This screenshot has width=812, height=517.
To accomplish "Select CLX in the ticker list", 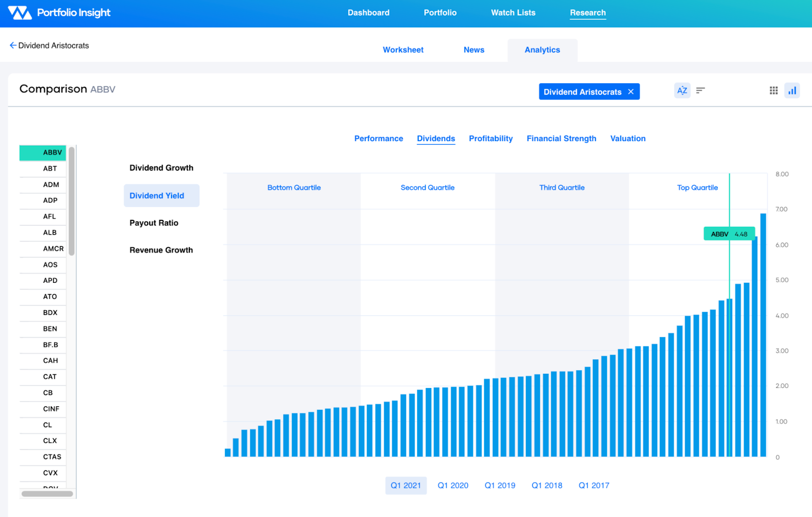I will [43, 441].
